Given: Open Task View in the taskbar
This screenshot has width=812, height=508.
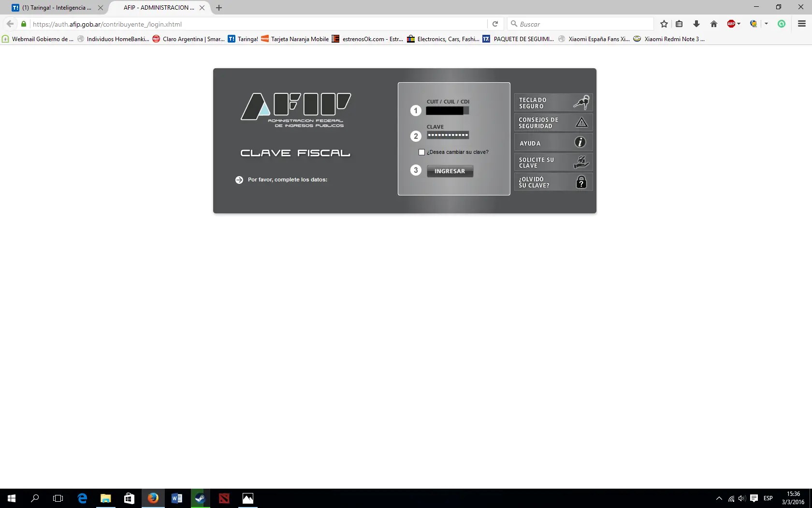Looking at the screenshot, I should point(58,498).
